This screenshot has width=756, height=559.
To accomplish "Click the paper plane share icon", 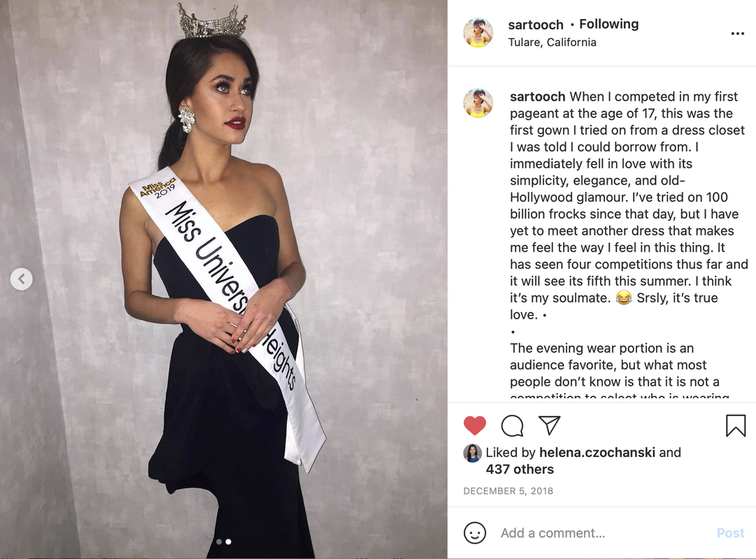I will tap(549, 425).
